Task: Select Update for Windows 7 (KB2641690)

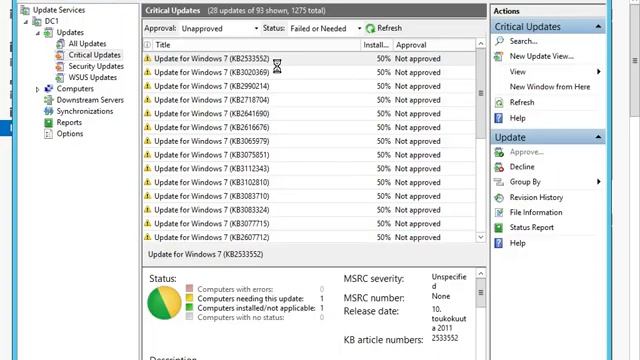Action: tap(309, 113)
